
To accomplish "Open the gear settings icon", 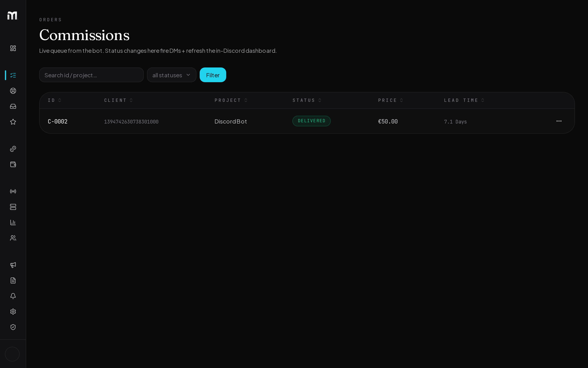I will point(13,312).
